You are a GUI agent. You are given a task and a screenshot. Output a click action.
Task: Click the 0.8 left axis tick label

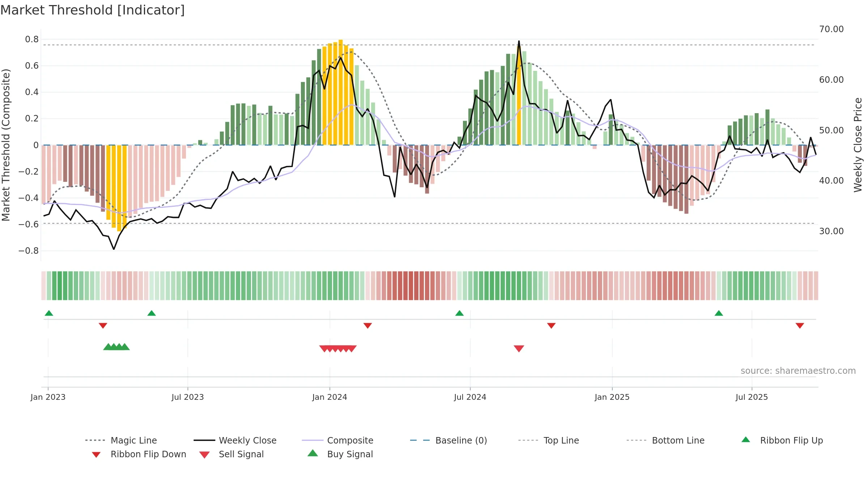click(32, 39)
